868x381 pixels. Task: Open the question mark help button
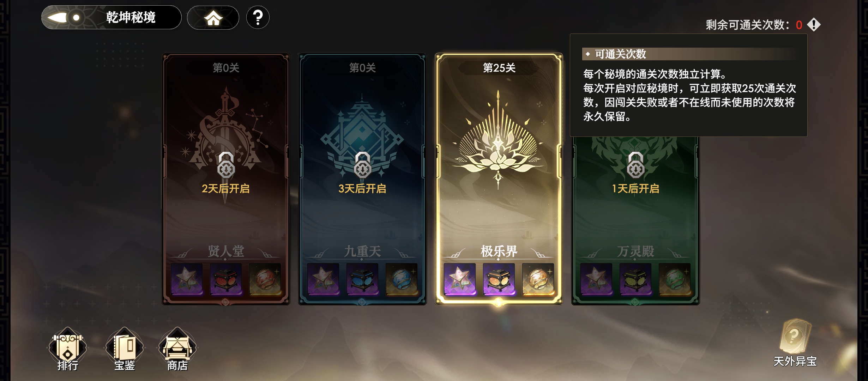(x=258, y=17)
